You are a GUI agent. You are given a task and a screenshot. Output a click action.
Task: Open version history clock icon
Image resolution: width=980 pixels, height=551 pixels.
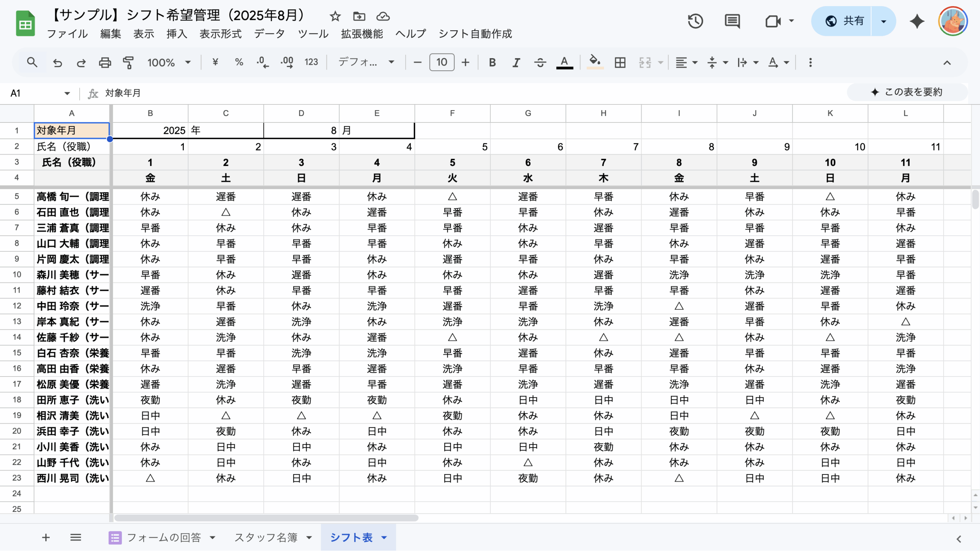pos(695,21)
